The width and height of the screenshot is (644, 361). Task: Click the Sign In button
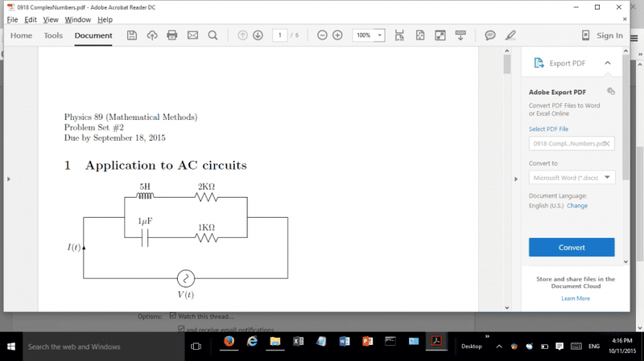609,35
